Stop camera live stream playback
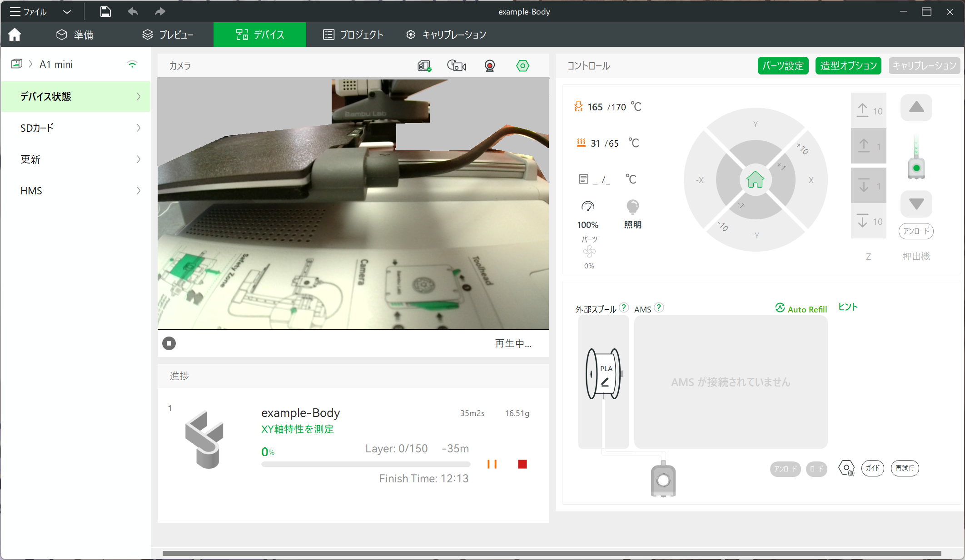 (x=169, y=343)
